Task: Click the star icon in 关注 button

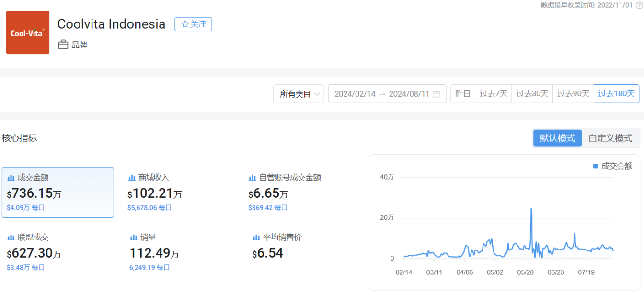Action: [x=185, y=24]
